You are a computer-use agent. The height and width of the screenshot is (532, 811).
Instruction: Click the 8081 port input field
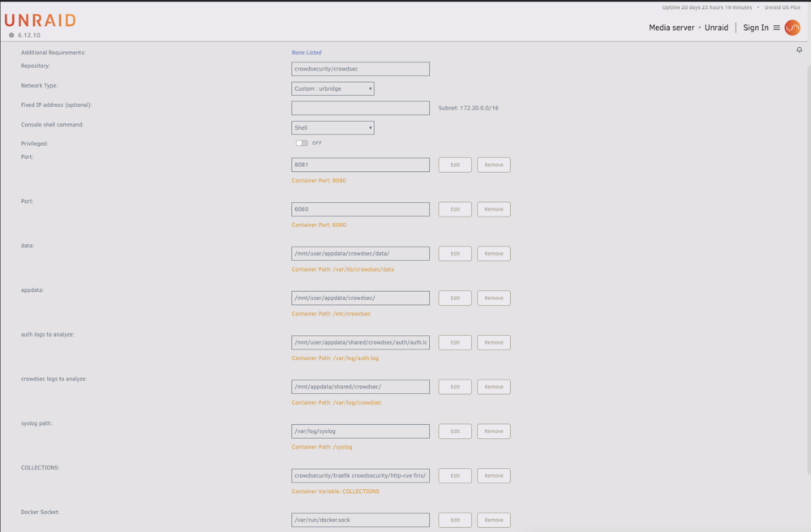click(x=360, y=165)
